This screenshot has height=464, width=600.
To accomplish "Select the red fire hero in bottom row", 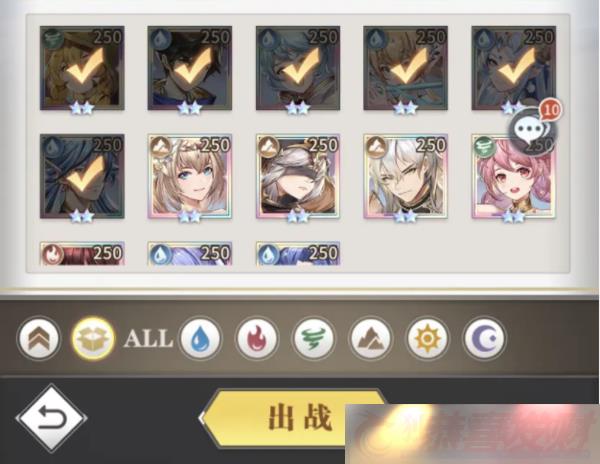I will tap(82, 253).
